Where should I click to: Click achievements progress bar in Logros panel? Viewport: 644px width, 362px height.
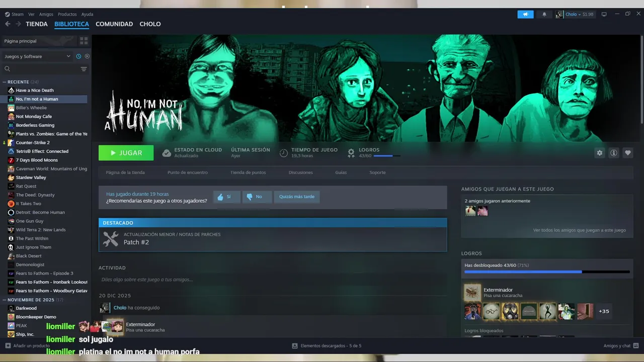pos(547,272)
